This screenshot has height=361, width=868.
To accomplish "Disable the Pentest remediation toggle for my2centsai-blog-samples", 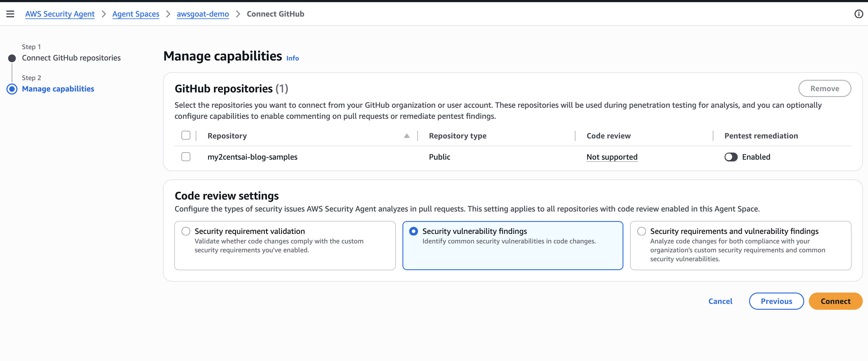I will (x=731, y=157).
